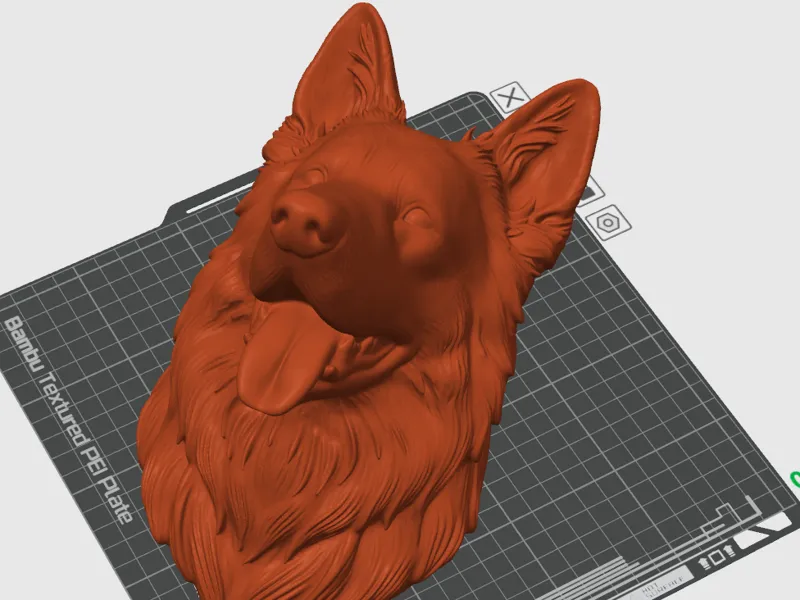800x600 pixels.
Task: Click the HOT SURFACE warning label
Action: (662, 583)
